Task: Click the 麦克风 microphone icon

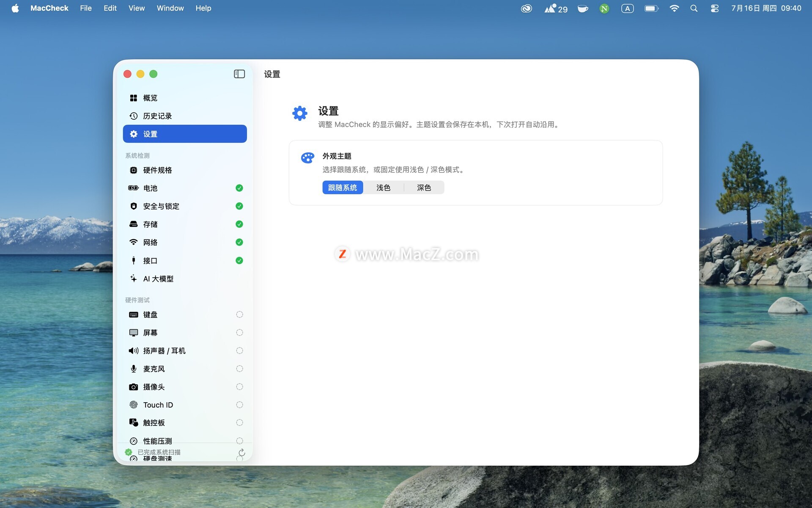Action: coord(134,369)
